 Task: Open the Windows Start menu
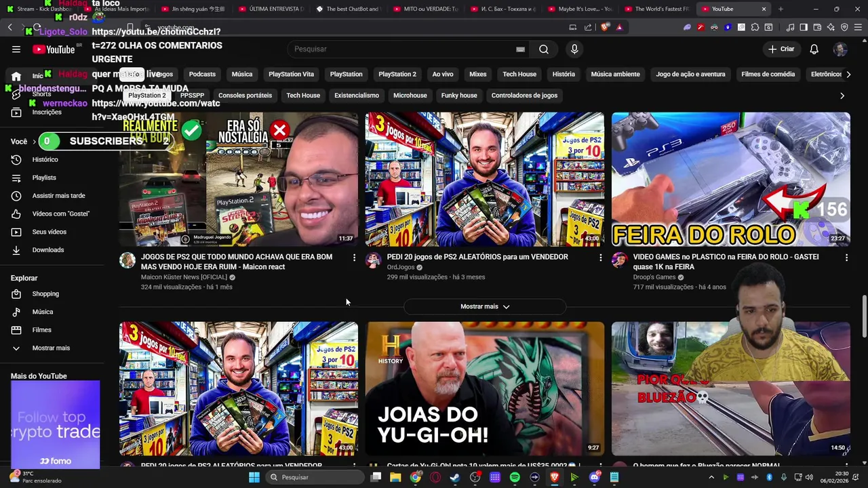pos(254,477)
